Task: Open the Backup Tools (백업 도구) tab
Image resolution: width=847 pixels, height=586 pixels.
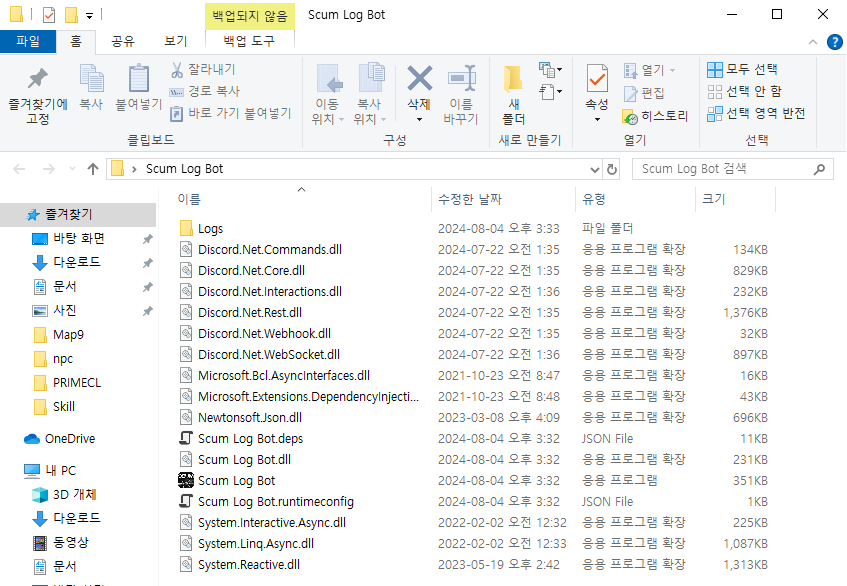Action: 249,41
